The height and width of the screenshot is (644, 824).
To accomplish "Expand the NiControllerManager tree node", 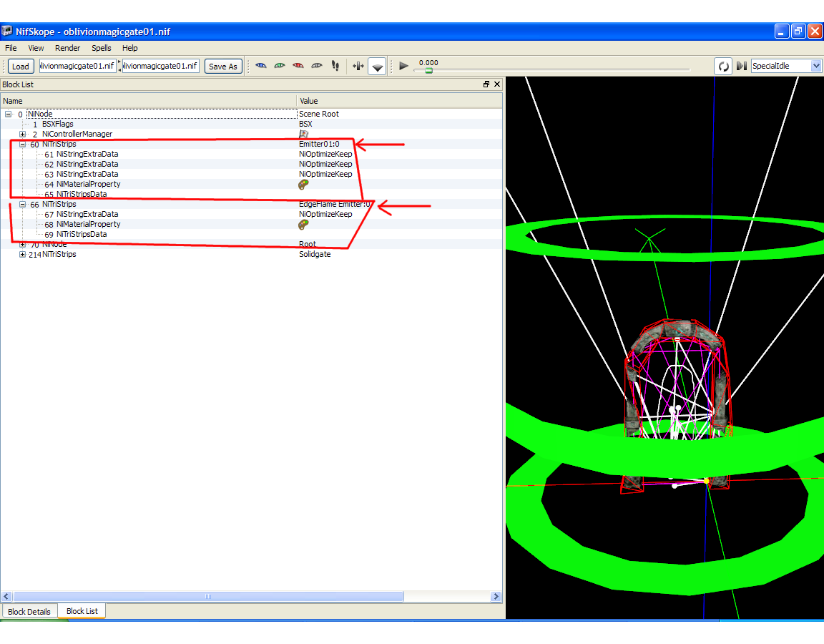I will click(x=23, y=135).
